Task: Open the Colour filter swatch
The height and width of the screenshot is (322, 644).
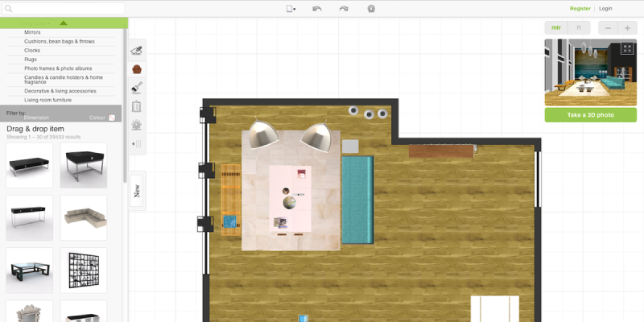Action: tap(112, 118)
